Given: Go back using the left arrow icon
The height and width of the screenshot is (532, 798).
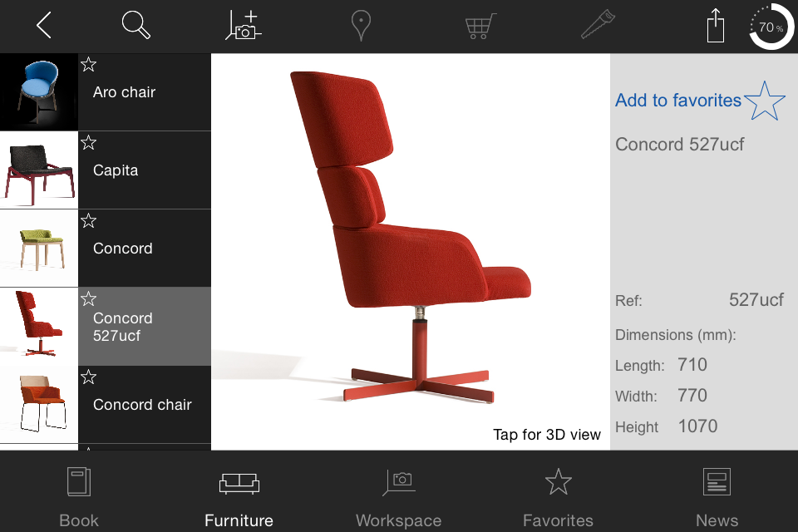Looking at the screenshot, I should point(44,26).
